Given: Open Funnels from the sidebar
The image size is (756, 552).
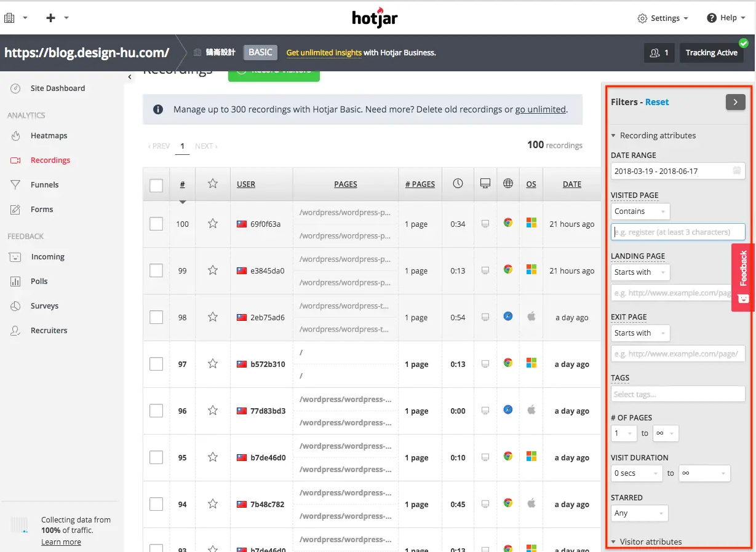Looking at the screenshot, I should [44, 184].
